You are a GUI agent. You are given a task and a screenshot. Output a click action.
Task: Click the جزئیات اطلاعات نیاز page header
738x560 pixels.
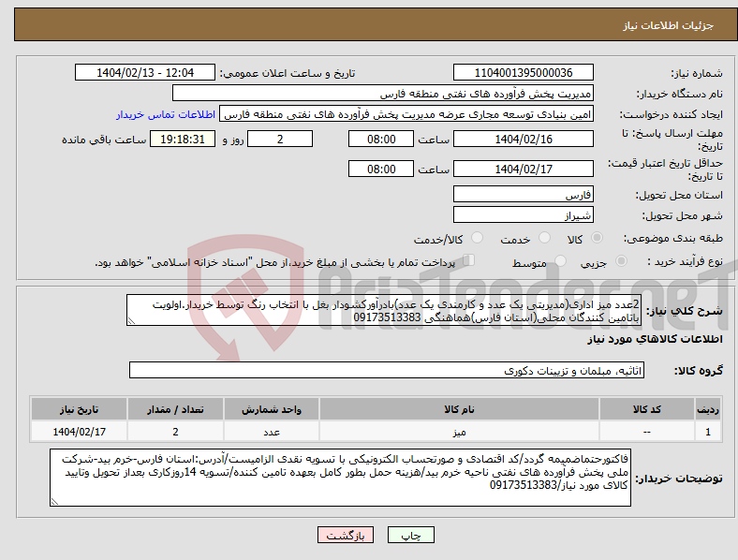click(669, 25)
